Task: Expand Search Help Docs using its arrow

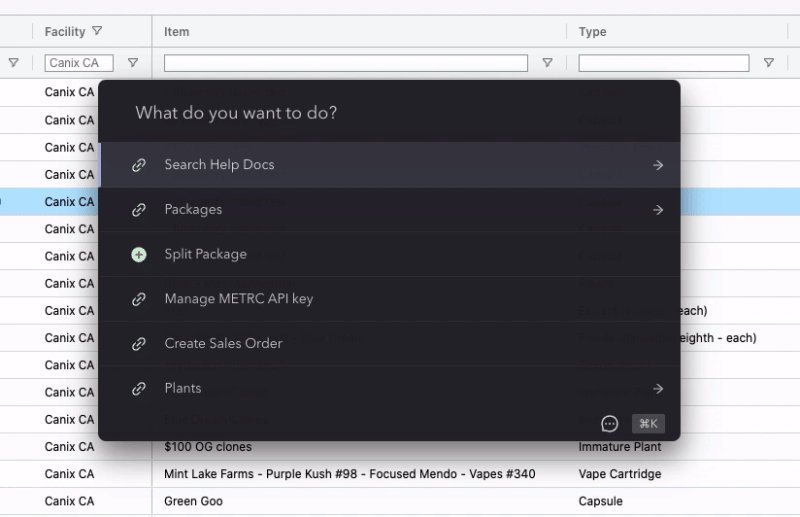Action: click(x=658, y=165)
